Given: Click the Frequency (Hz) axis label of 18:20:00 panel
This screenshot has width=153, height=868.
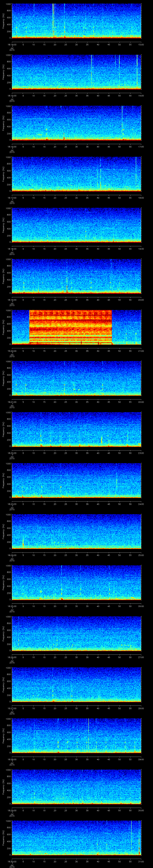Looking at the screenshot, I should (3, 327).
